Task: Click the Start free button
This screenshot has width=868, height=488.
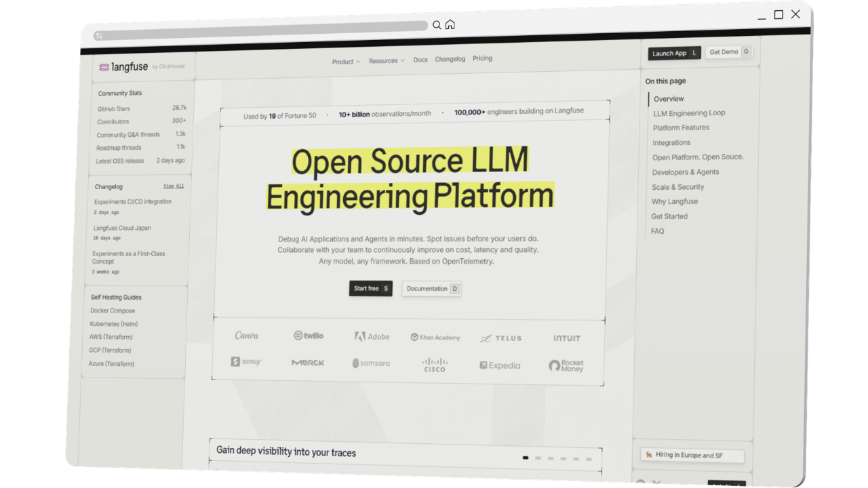Action: tap(371, 288)
